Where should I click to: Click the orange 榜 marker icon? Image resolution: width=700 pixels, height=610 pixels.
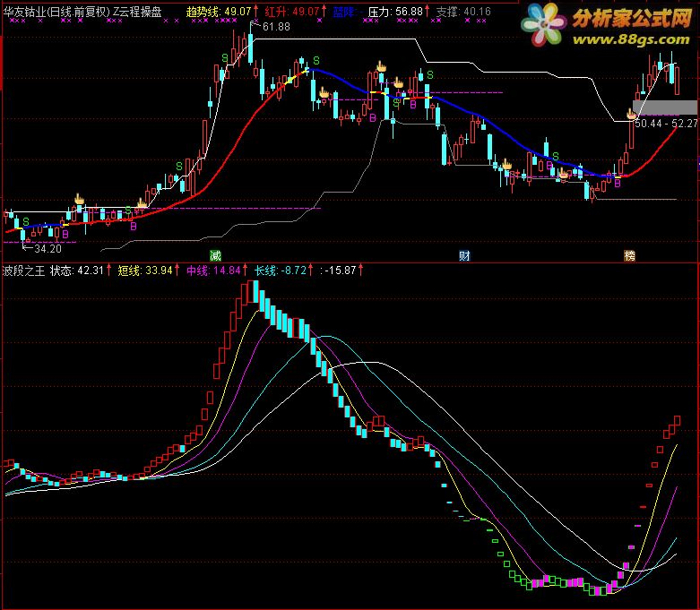tap(629, 255)
